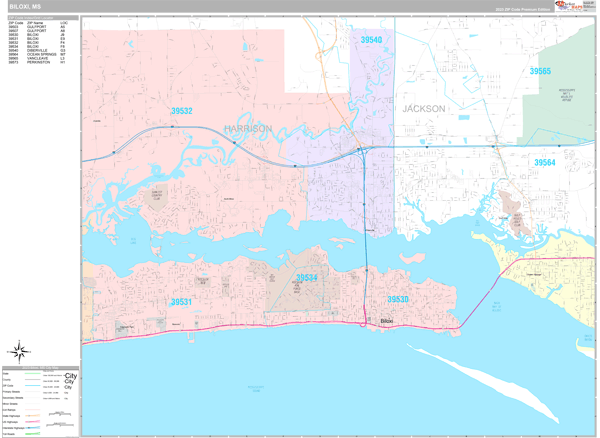
Task: Click the orange State Highways sample in legend
Action: pos(33,415)
